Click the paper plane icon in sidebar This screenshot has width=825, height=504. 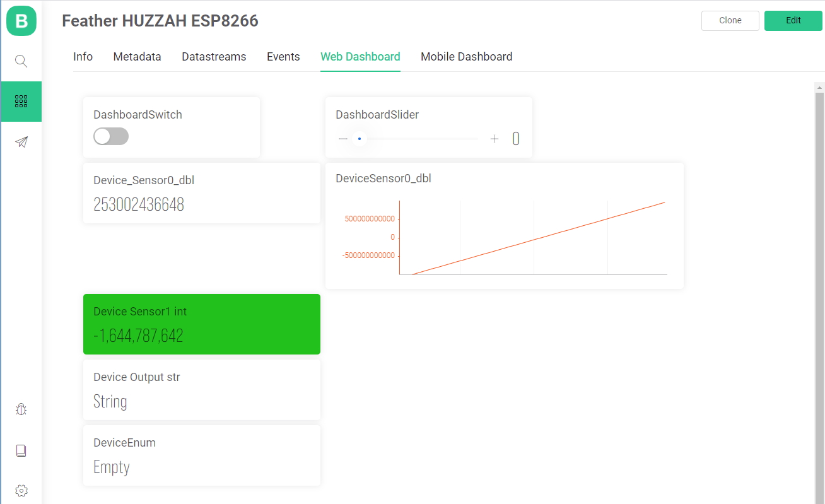click(21, 142)
